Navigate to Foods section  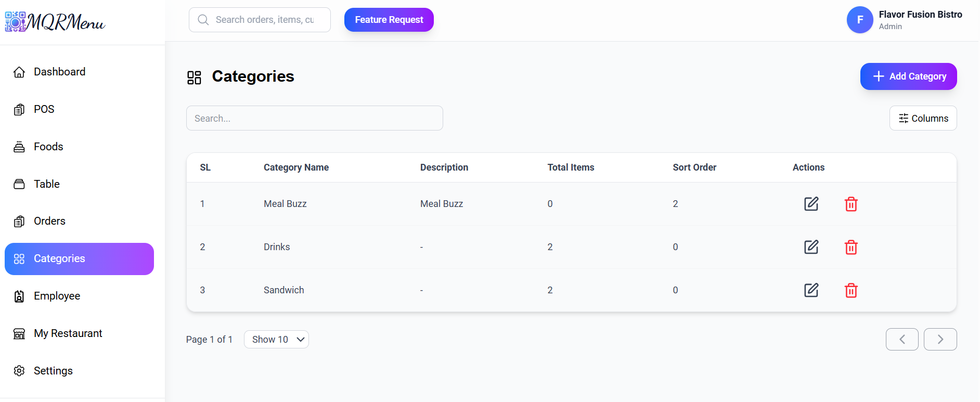coord(48,147)
